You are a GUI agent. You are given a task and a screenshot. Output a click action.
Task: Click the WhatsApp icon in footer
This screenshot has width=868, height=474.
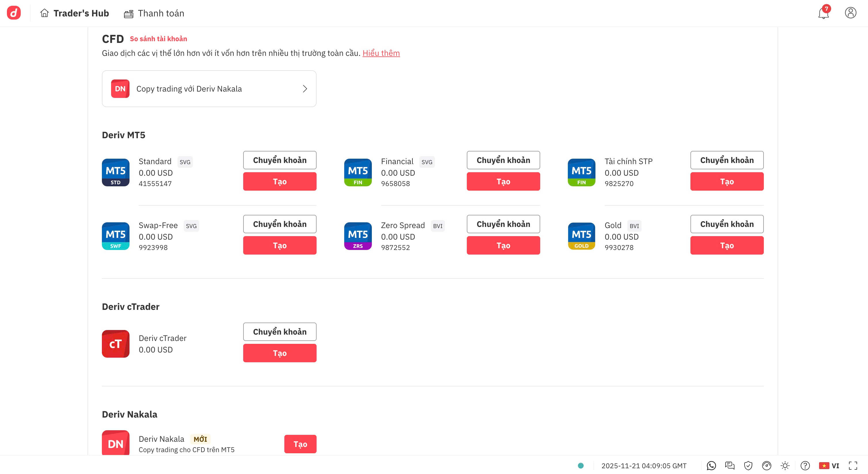711,466
